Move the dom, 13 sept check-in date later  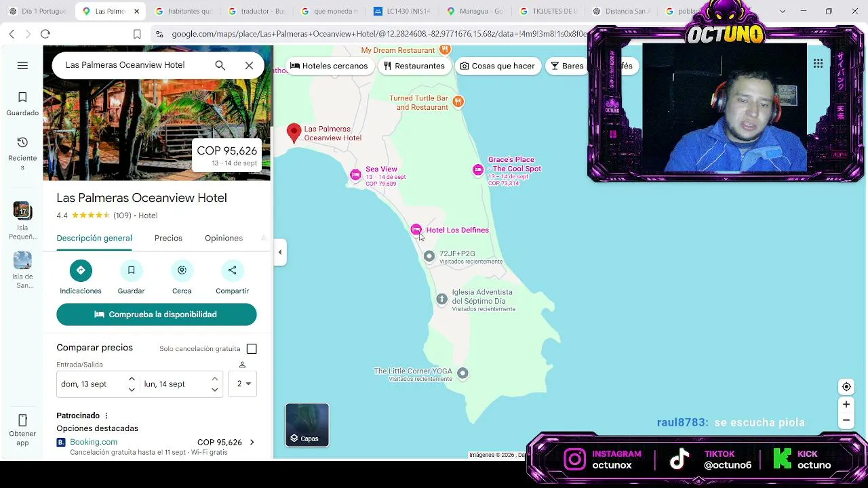coord(132,390)
